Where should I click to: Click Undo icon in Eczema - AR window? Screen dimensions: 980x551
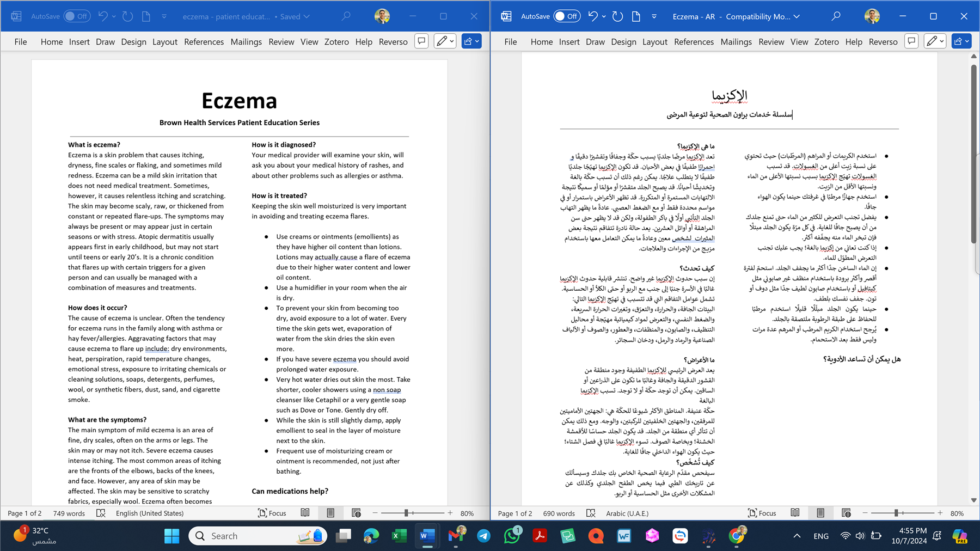coord(593,16)
